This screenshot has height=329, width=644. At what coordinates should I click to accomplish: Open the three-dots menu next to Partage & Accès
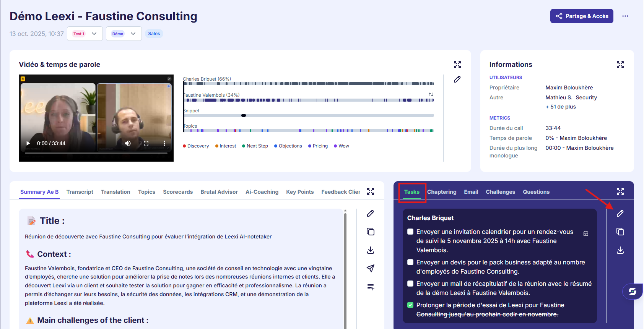(x=625, y=16)
